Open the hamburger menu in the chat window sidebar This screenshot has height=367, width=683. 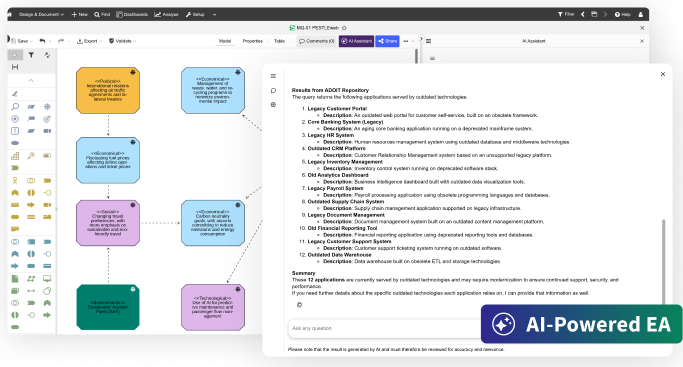tap(273, 76)
